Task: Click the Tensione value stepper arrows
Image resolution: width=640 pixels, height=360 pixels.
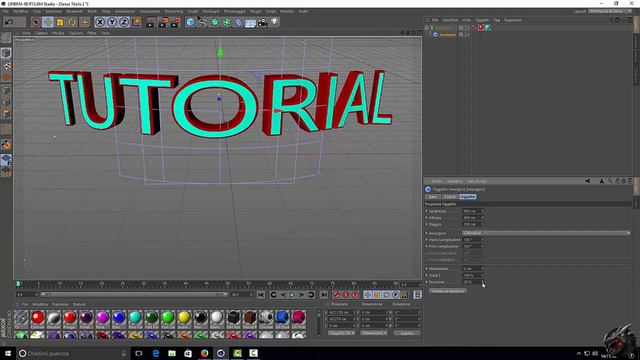Action: pyautogui.click(x=482, y=282)
